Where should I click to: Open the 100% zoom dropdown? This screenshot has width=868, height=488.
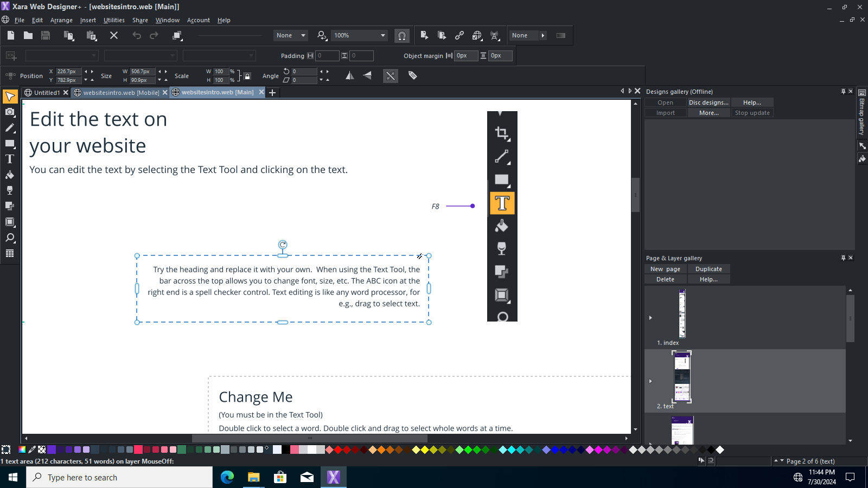point(383,35)
